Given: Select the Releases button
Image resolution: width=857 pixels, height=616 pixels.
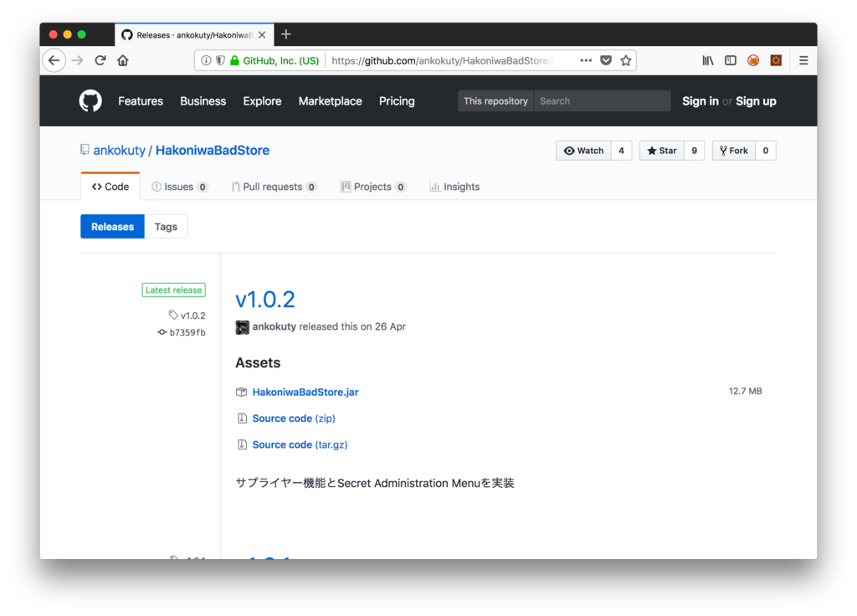Looking at the screenshot, I should [x=113, y=227].
